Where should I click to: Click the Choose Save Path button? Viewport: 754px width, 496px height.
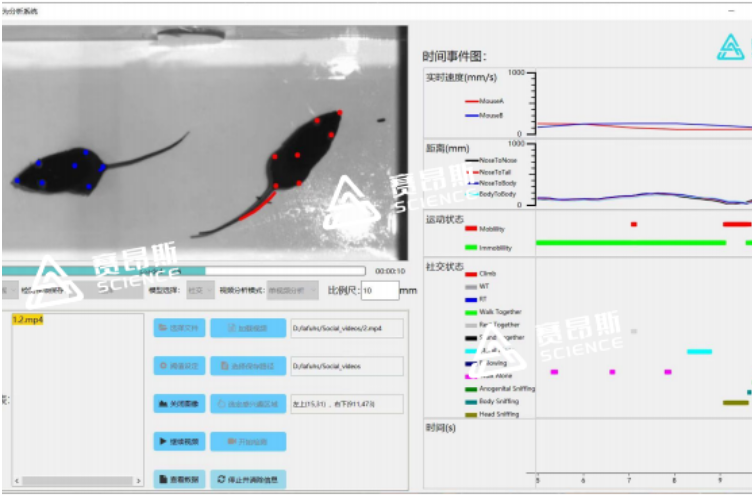pyautogui.click(x=247, y=366)
